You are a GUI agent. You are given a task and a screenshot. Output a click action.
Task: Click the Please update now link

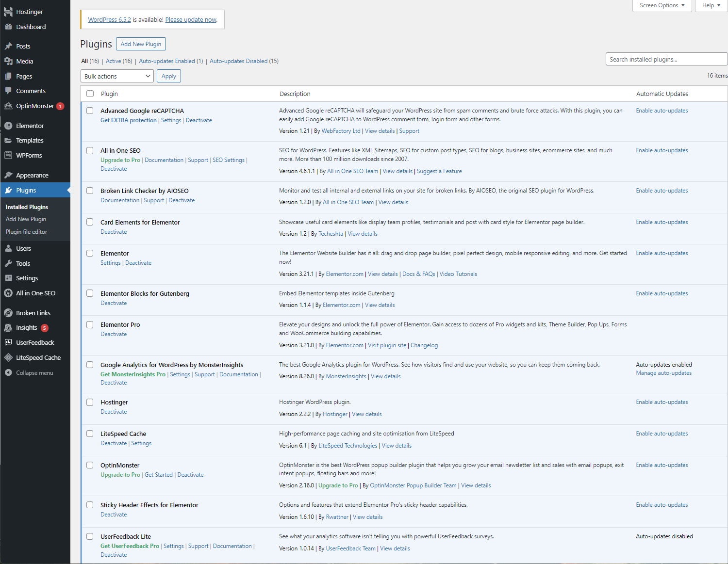coord(191,20)
